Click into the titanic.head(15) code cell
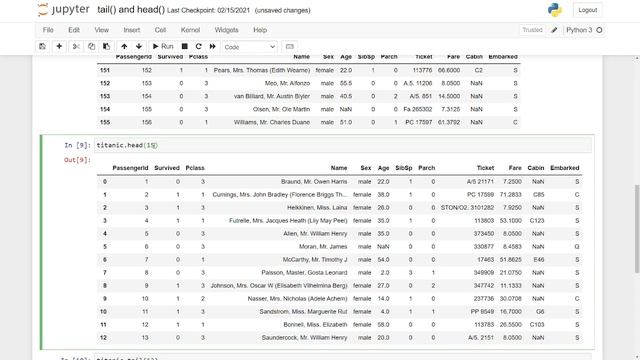The height and width of the screenshot is (360, 640). [x=343, y=145]
